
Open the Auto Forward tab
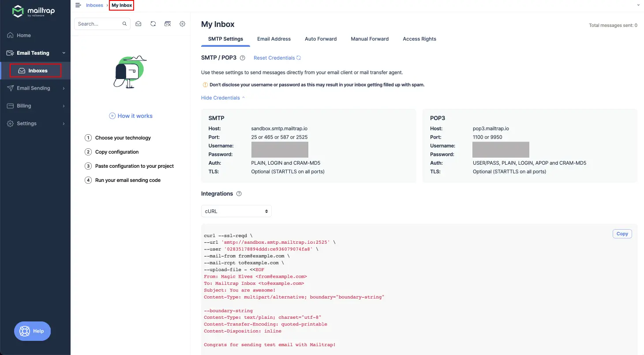pyautogui.click(x=321, y=39)
